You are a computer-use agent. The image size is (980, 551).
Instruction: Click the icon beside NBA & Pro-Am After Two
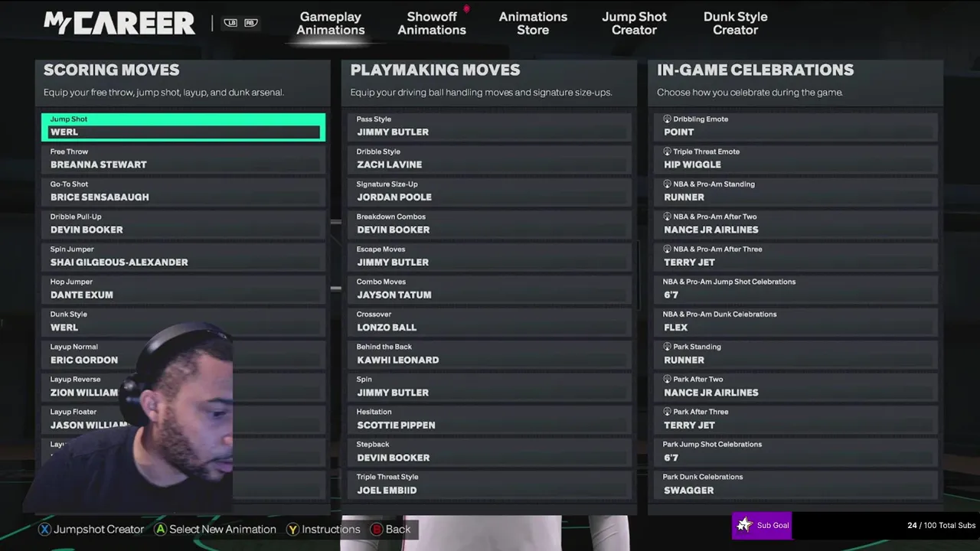click(667, 217)
